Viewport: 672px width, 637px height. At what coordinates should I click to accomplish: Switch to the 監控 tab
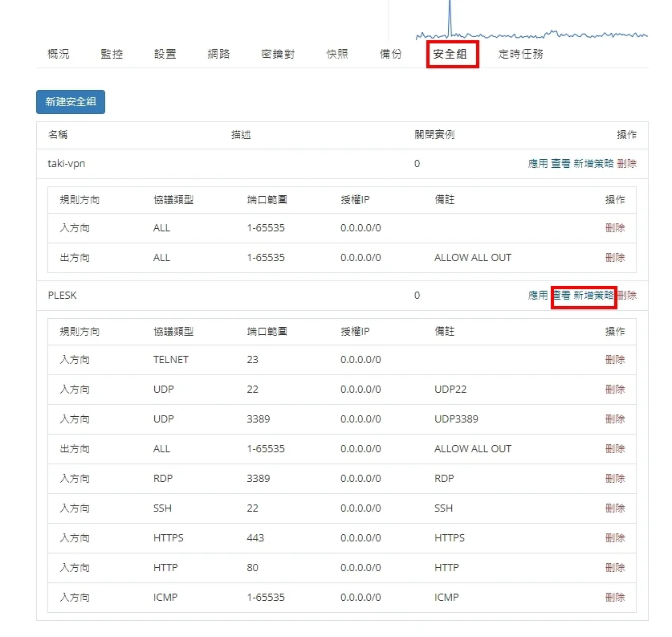tap(112, 54)
